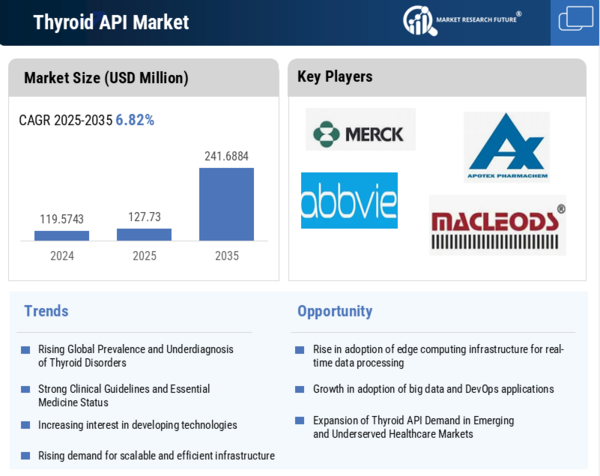This screenshot has height=476, width=600.
Task: Click bullet beside Rising Global Prevalence trend
Action: click(26, 350)
